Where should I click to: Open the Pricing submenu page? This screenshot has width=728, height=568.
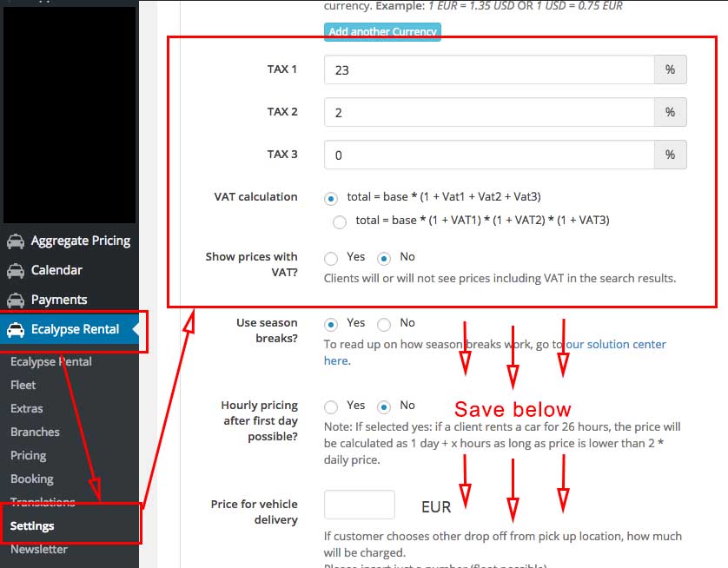click(29, 455)
